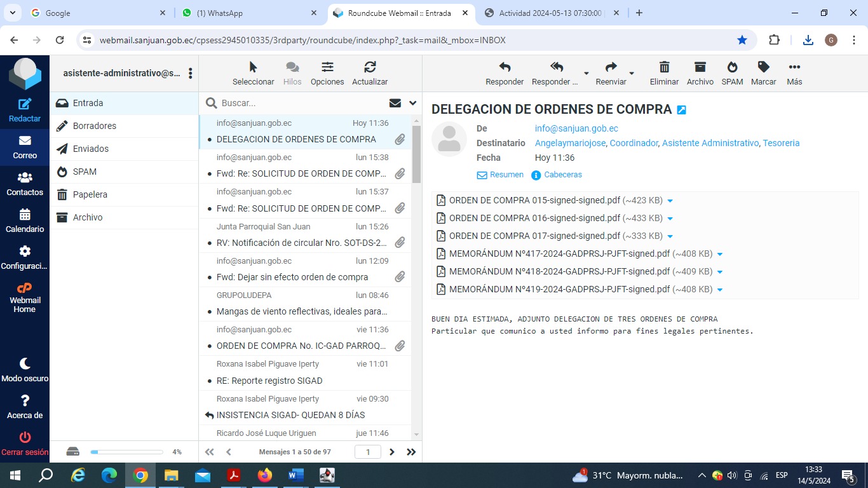
Task: Click the Buscar search field
Action: [x=299, y=103]
